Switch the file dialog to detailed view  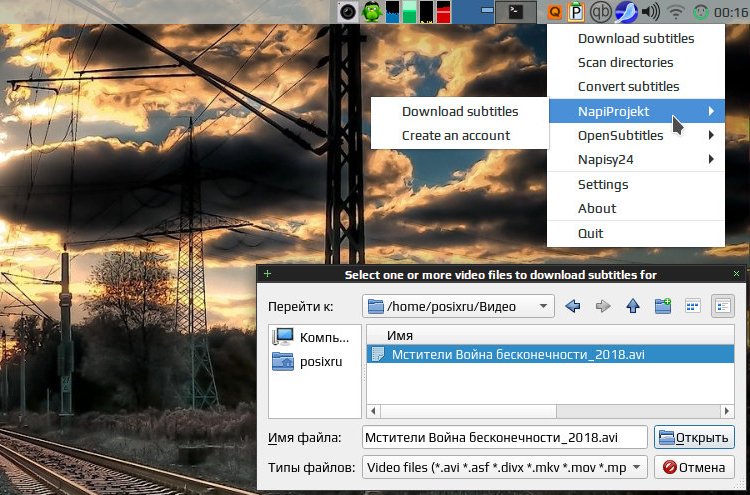tap(723, 306)
